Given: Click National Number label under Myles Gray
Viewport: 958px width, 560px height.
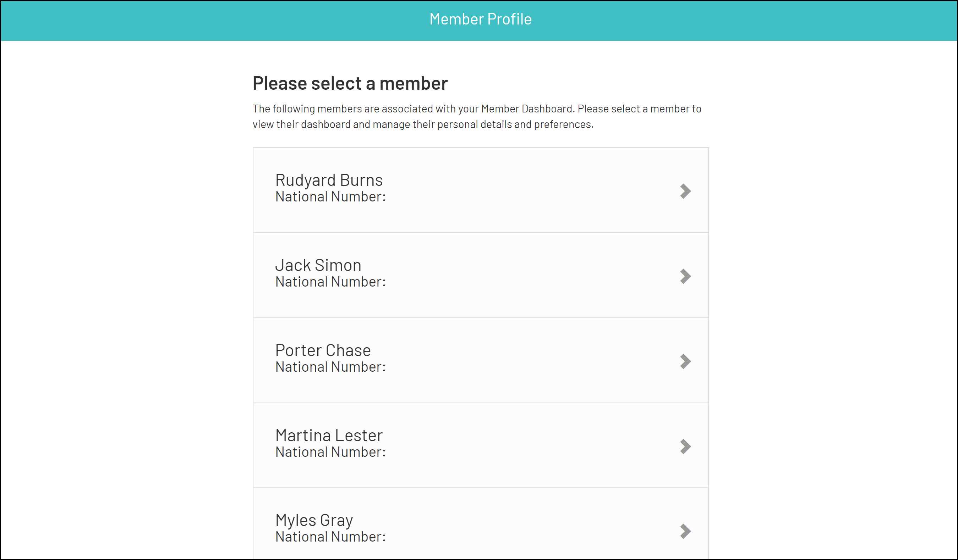Looking at the screenshot, I should [x=330, y=537].
